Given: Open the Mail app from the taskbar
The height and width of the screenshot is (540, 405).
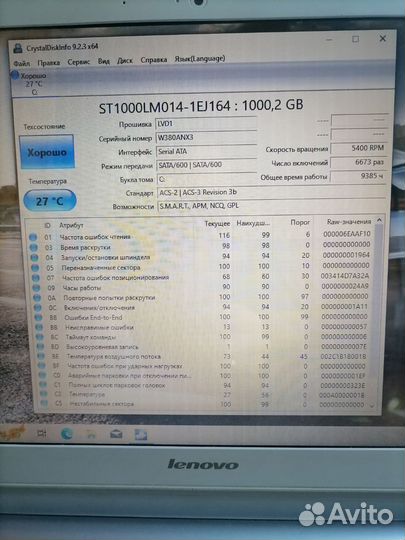Looking at the screenshot, I should tap(116, 435).
